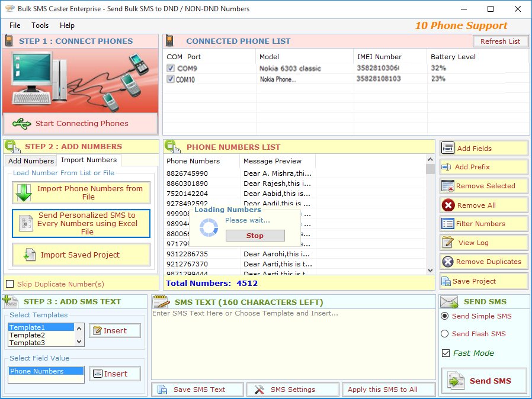532x399 pixels.
Task: Click phone numbers list scroll up arrow
Action: (430, 159)
